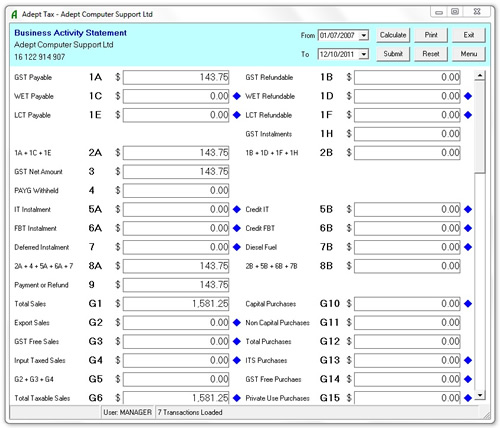This screenshot has height=428, width=500.
Task: Click the 2A total amount field
Action: coord(176,153)
